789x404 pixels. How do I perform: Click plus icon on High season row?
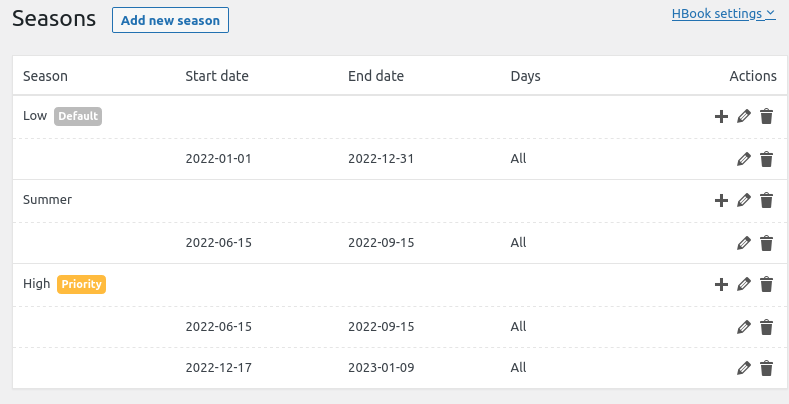point(721,284)
